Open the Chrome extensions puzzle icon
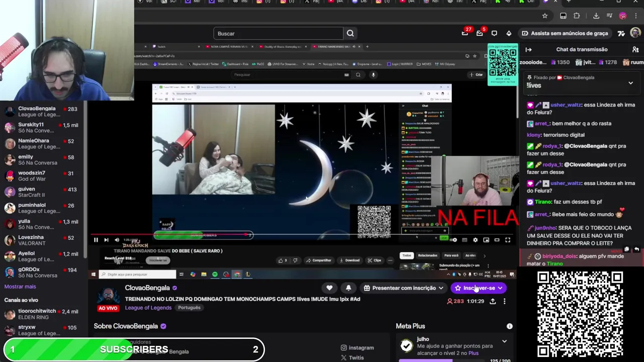Image resolution: width=644 pixels, height=362 pixels. (x=577, y=16)
